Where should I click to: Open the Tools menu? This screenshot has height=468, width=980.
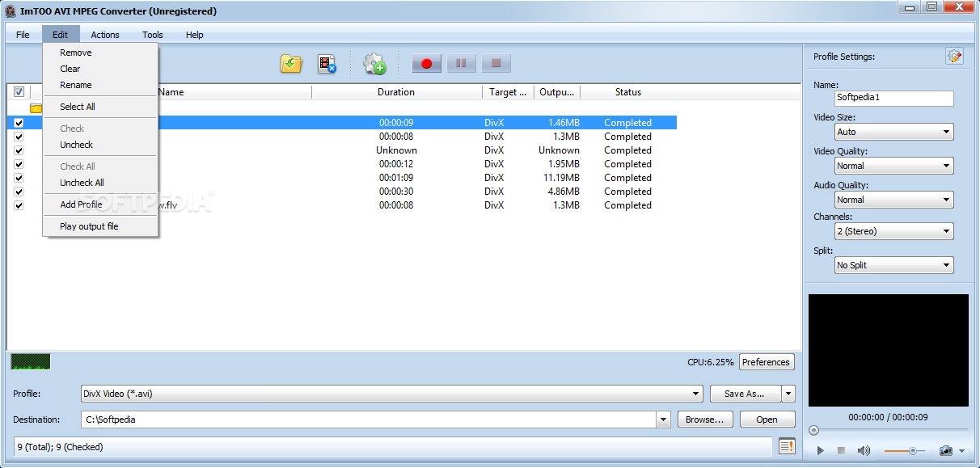point(153,35)
